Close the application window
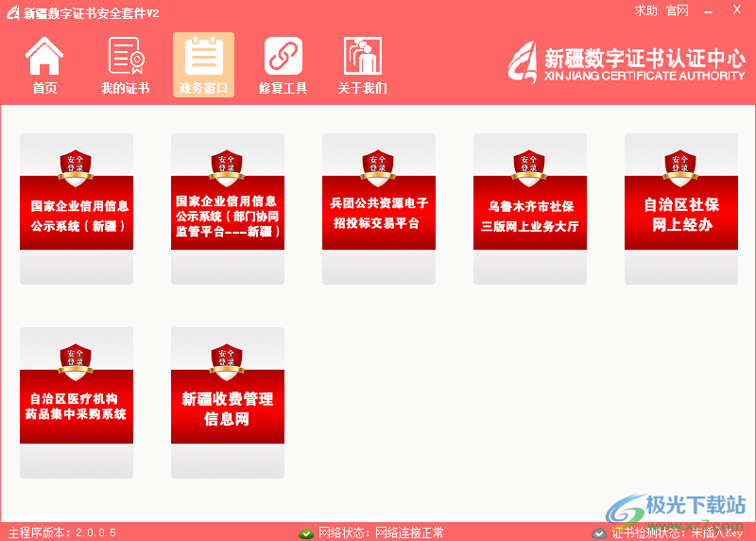The width and height of the screenshot is (756, 541). coord(737,9)
